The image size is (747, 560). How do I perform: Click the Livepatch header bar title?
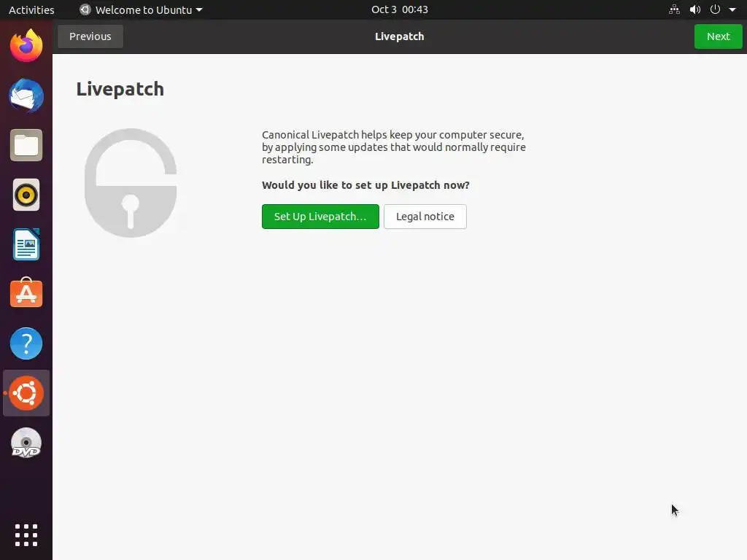(399, 36)
